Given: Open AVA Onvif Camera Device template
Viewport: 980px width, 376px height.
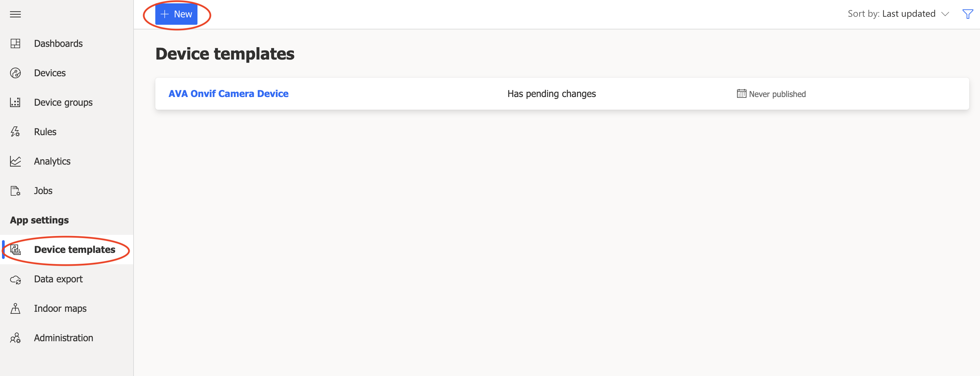Looking at the screenshot, I should point(228,94).
